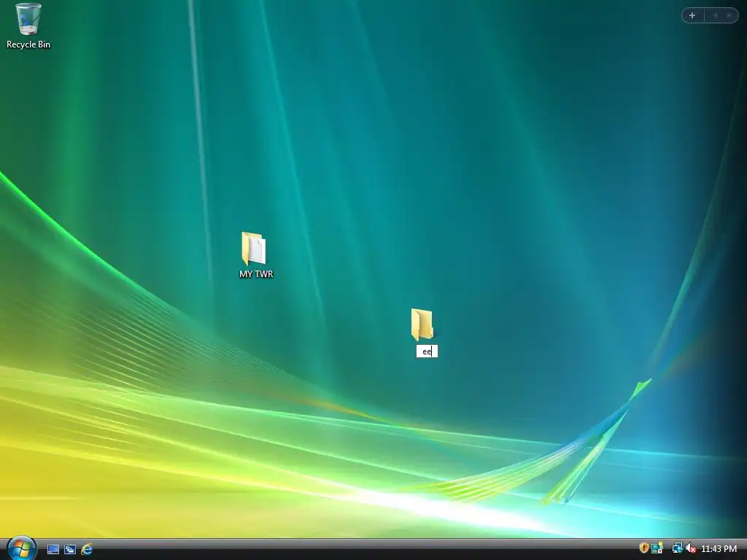Click sidebar previous page arrow
747x560 pixels.
(x=715, y=15)
